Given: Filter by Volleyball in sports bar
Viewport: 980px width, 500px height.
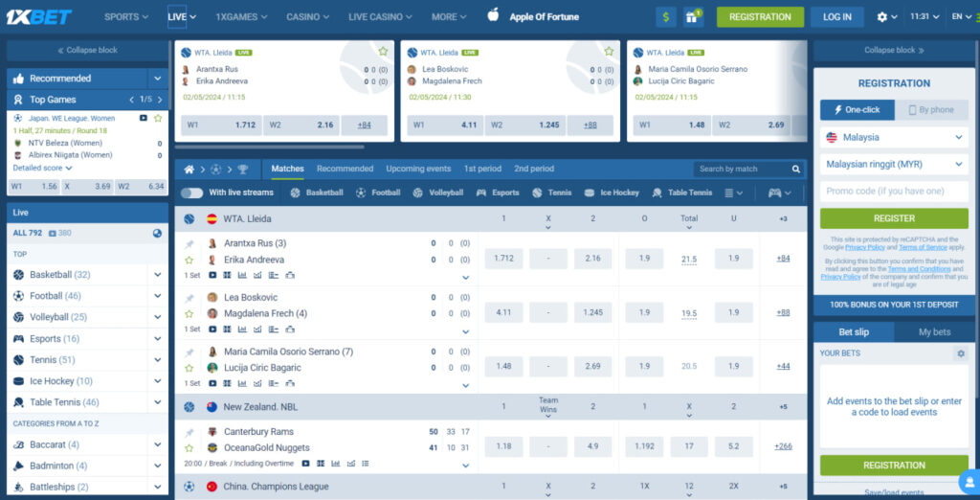Looking at the screenshot, I should click(x=438, y=193).
